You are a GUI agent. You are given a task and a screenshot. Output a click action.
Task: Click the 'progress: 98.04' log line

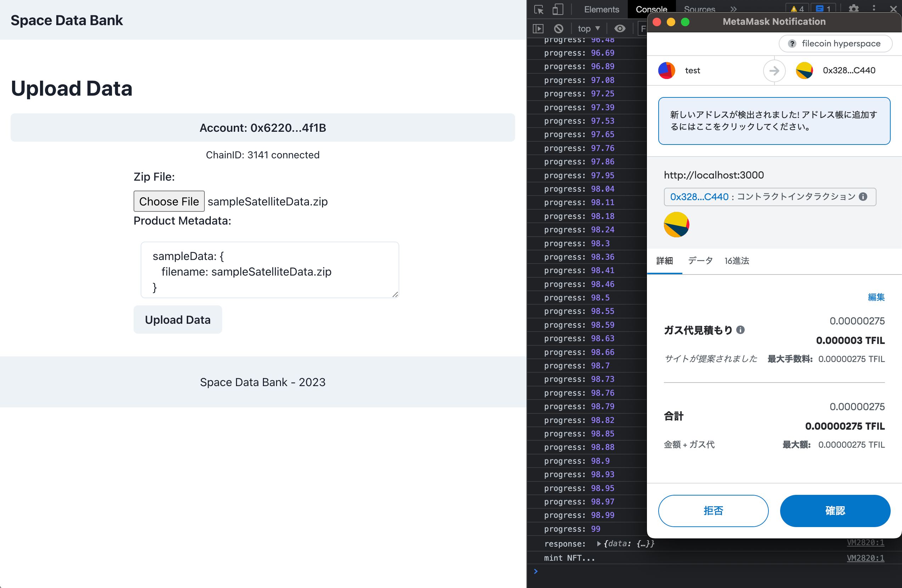click(579, 189)
